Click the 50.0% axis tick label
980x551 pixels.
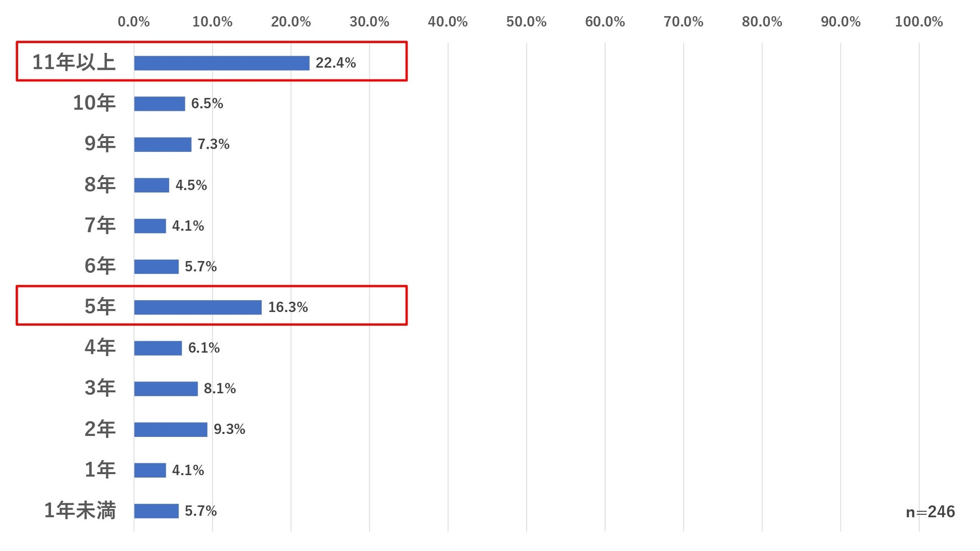526,22
